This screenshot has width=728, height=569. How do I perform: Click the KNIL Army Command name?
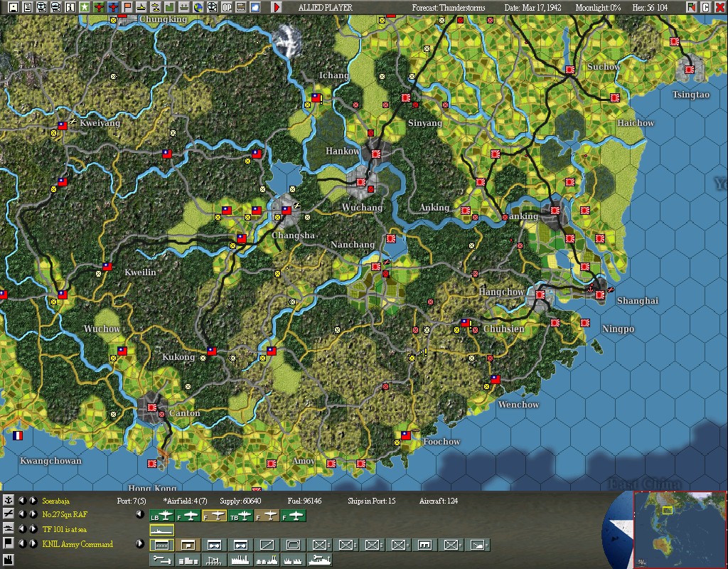click(x=77, y=544)
